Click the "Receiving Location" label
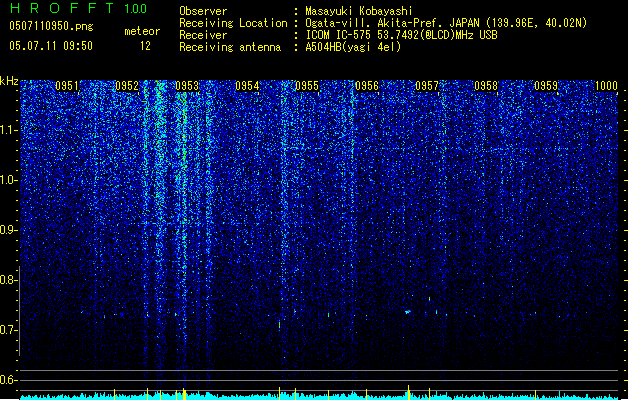The width and height of the screenshot is (629, 400). [233, 23]
